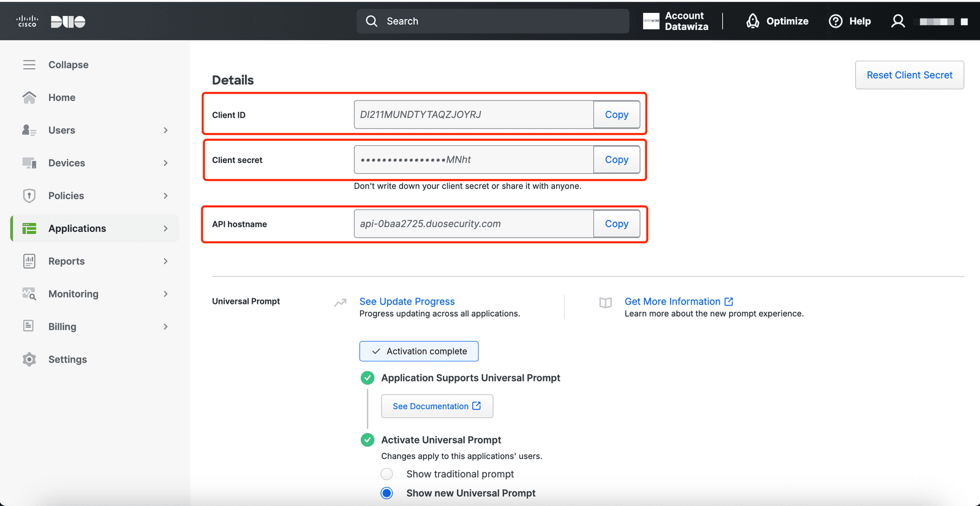
Task: Click the external link icon in See Documentation
Action: [477, 406]
